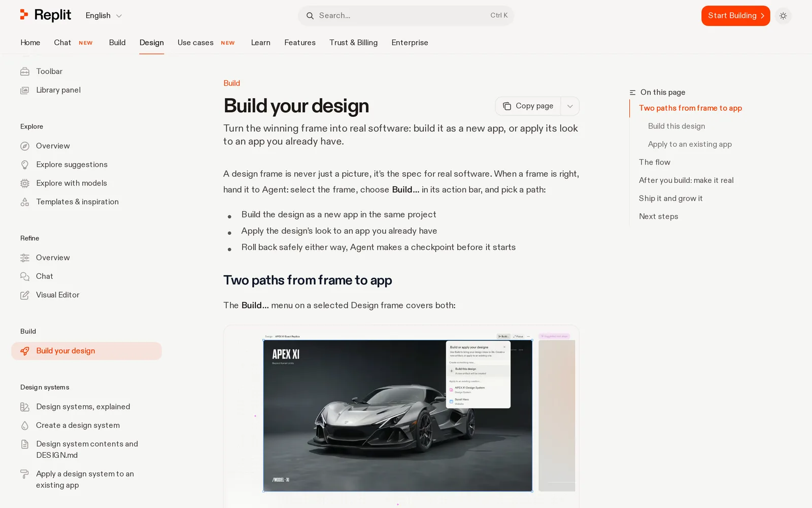812x508 pixels.
Task: Open the Design tab
Action: pos(152,43)
